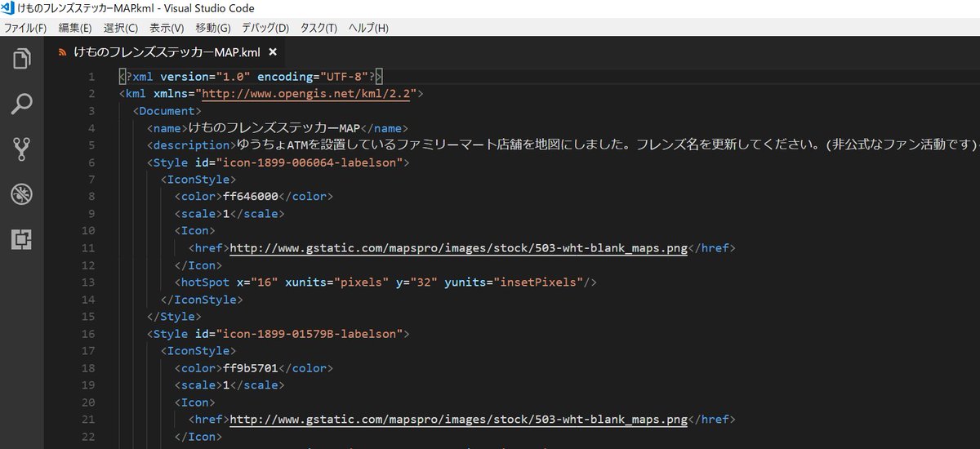Open the 編集(E) menu
Screen dimensions: 980x449
[x=75, y=28]
